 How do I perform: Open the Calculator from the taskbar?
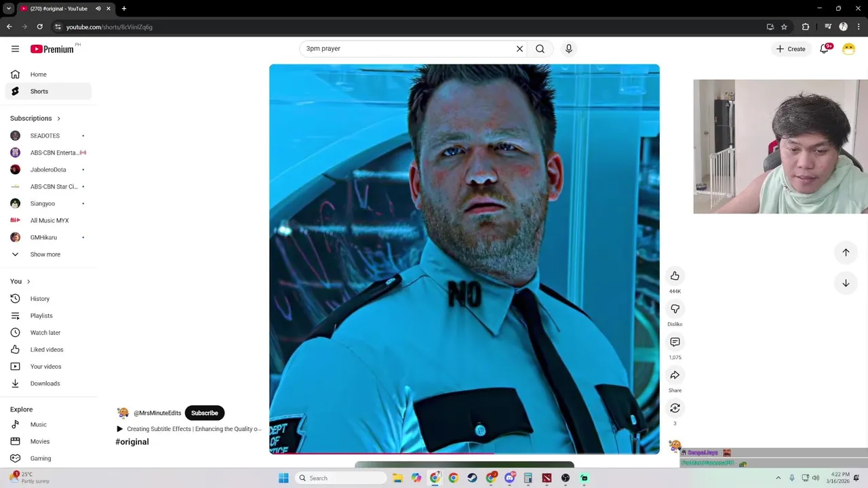pos(528,478)
